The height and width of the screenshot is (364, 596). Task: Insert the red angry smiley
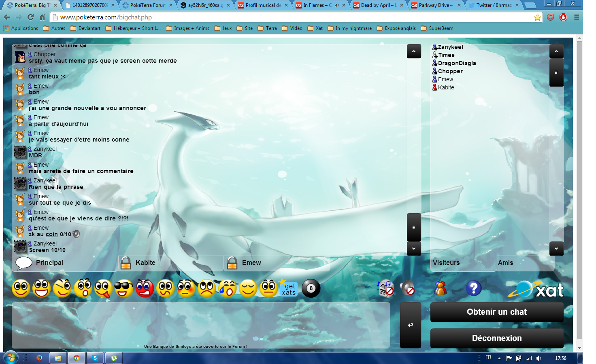pyautogui.click(x=145, y=288)
